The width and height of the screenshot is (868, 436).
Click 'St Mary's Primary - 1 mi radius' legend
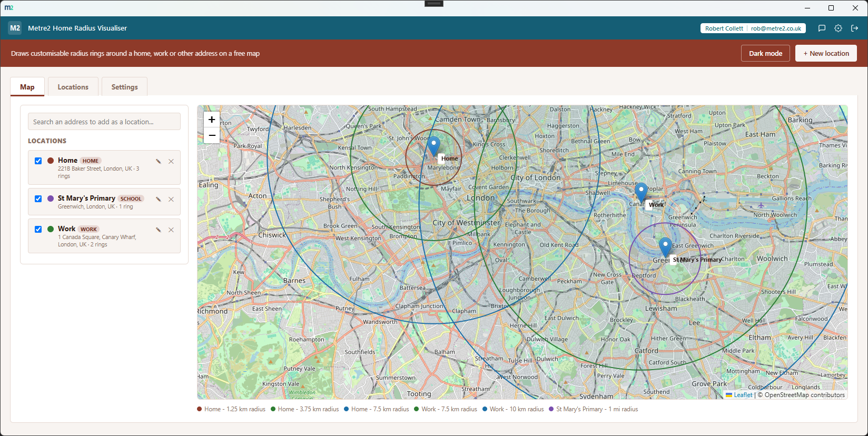(594, 409)
